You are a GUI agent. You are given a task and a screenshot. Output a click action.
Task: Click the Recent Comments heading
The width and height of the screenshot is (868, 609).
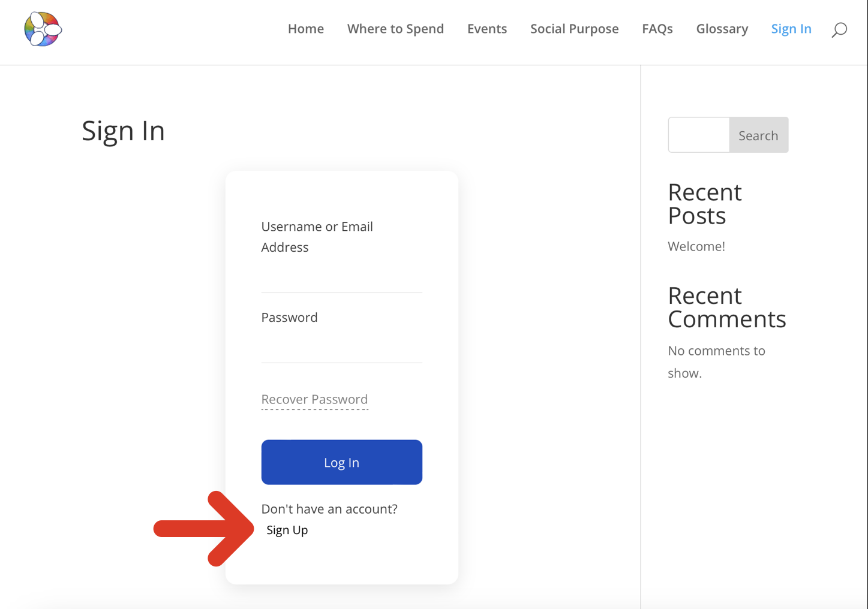(727, 307)
